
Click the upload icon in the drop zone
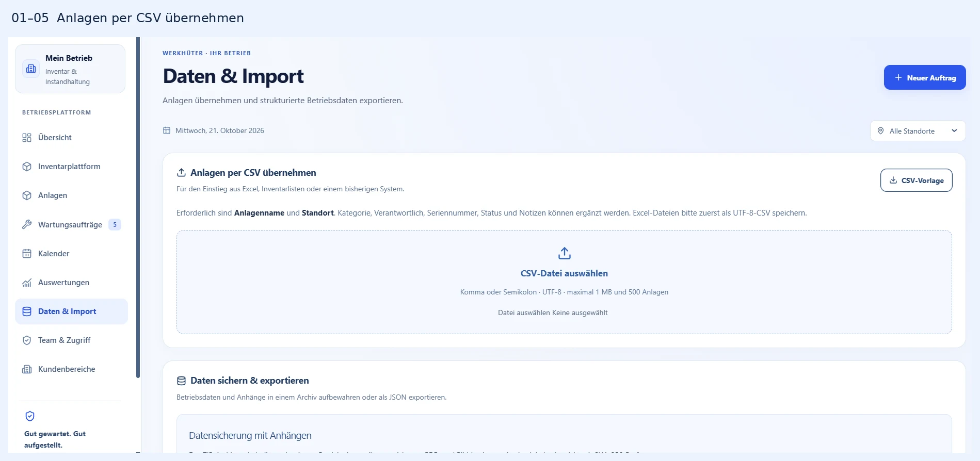click(x=565, y=253)
